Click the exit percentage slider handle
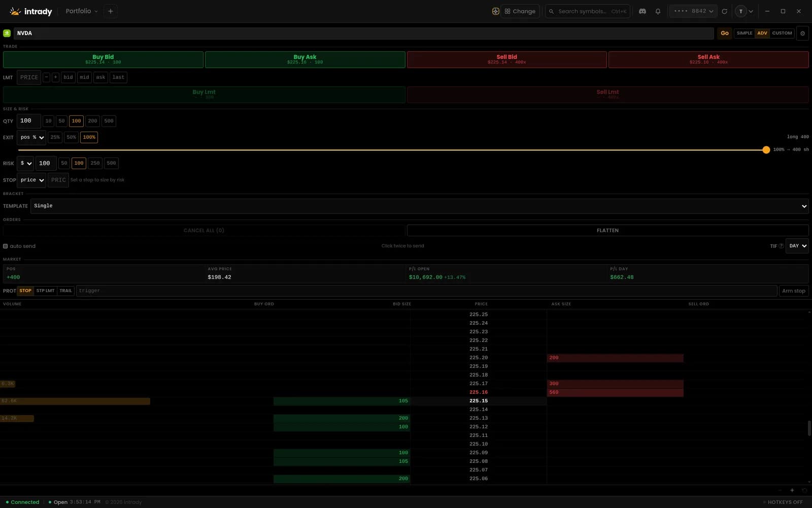The image size is (812, 508). coord(766,150)
